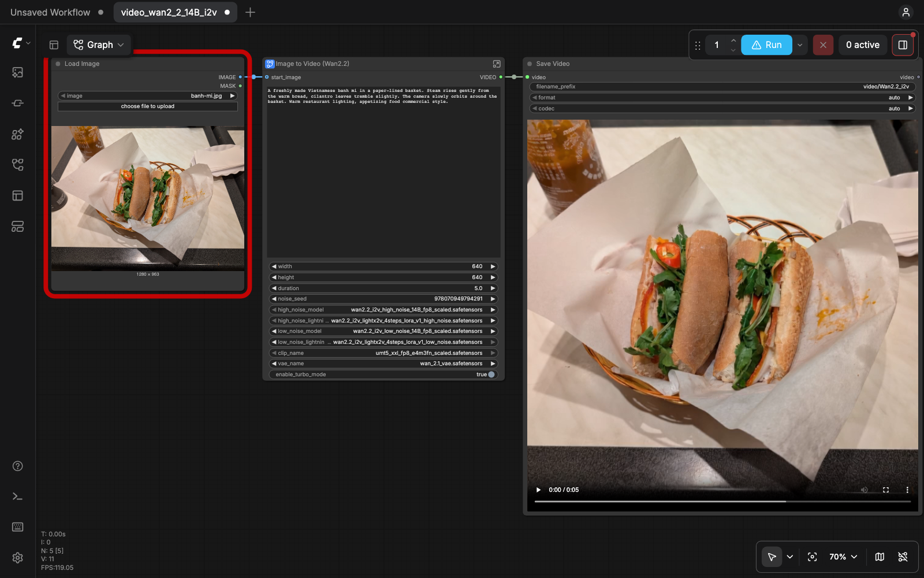924x578 pixels.
Task: Toggle the panel layout icon beside Graph
Action: (x=54, y=45)
